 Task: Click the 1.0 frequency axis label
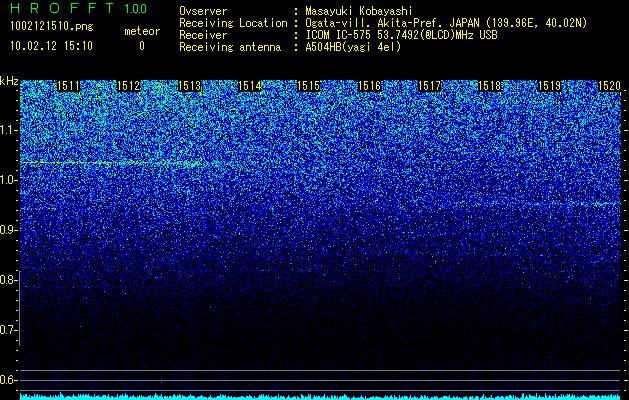(x=9, y=180)
